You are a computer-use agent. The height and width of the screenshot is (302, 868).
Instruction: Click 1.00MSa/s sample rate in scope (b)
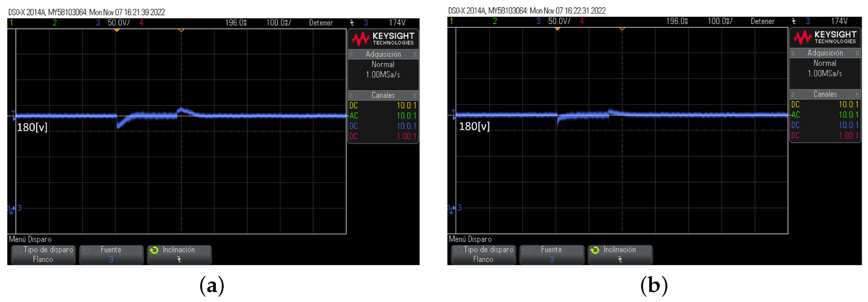coord(825,73)
